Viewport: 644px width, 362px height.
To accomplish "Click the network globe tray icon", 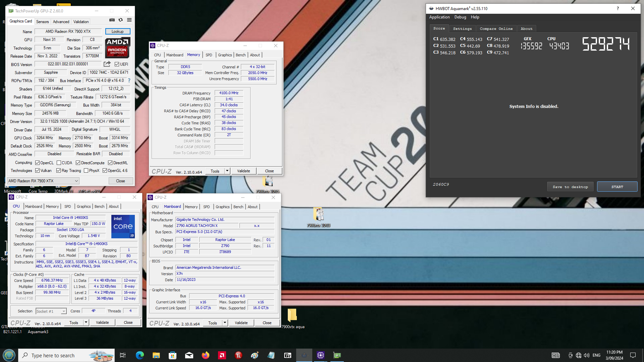I will [x=579, y=355].
